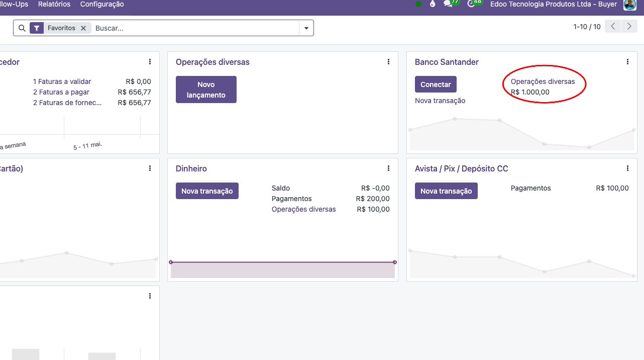This screenshot has height=360, width=644.
Task: Open the activities clock icon
Action: tap(471, 4)
